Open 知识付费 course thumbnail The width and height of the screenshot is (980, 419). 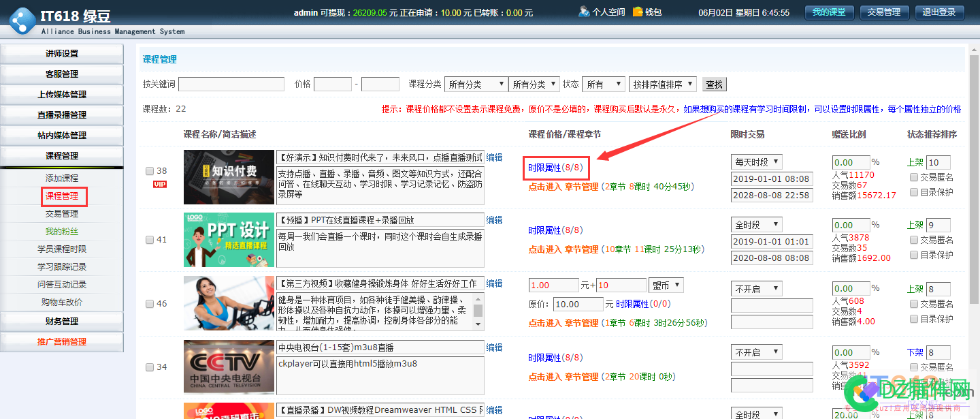pyautogui.click(x=229, y=177)
